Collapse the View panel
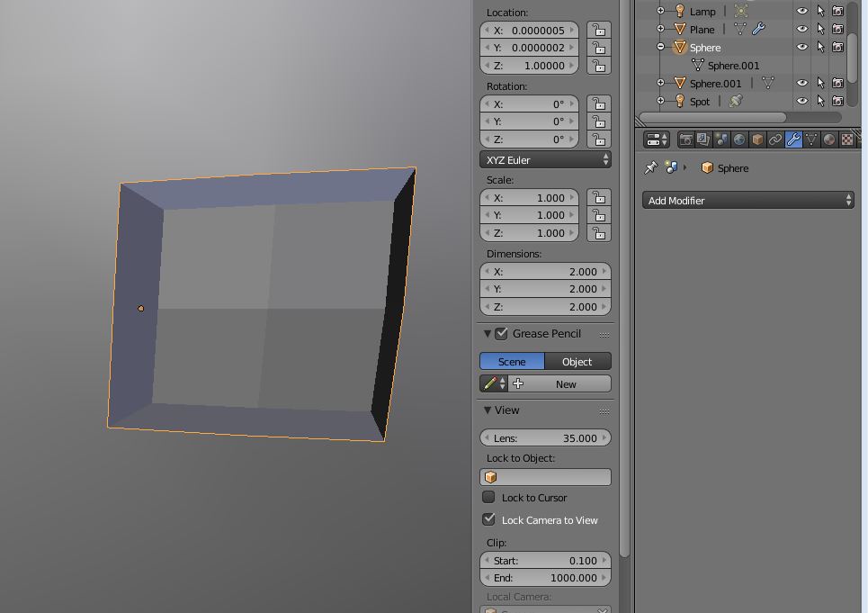 488,410
